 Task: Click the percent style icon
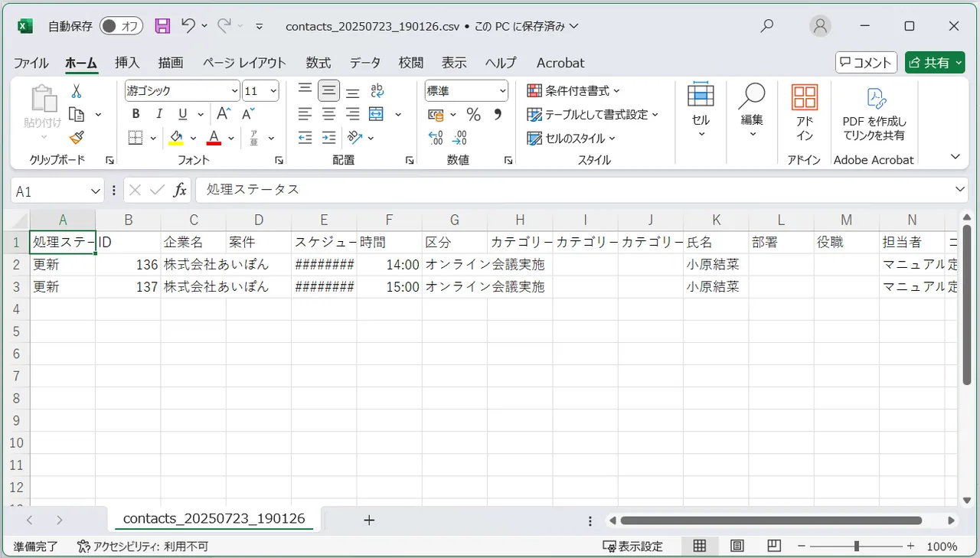click(x=474, y=115)
